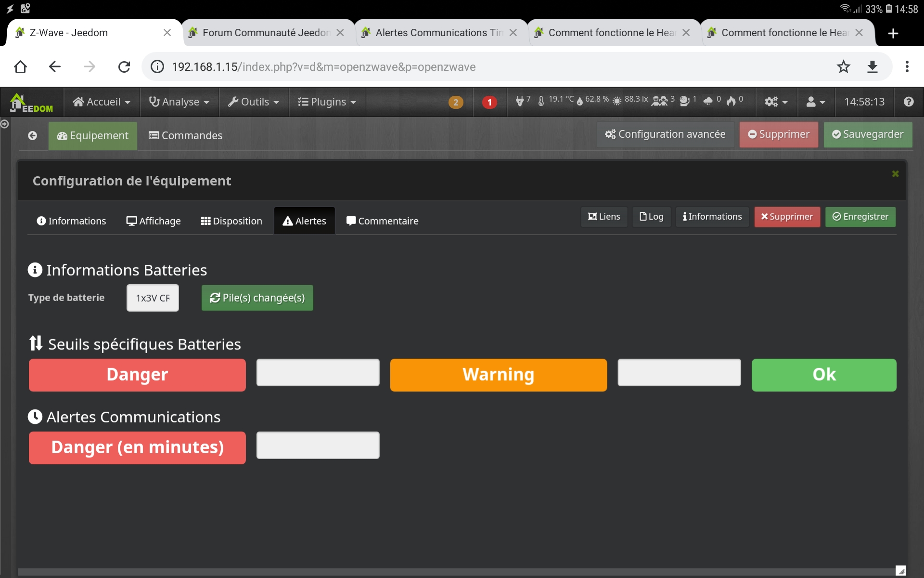Viewport: 924px width, 578px height.
Task: Click Pile(s) changée(s) refresh button
Action: coord(258,298)
